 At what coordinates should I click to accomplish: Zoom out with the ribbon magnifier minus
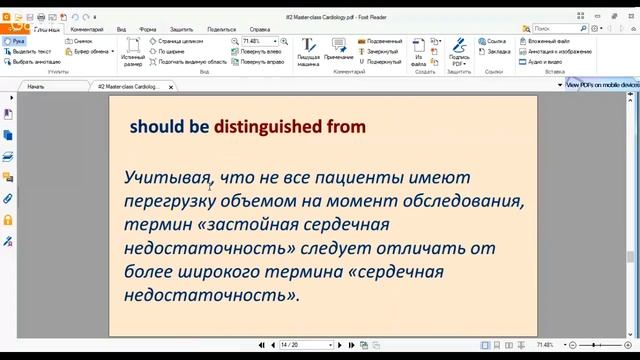[235, 41]
